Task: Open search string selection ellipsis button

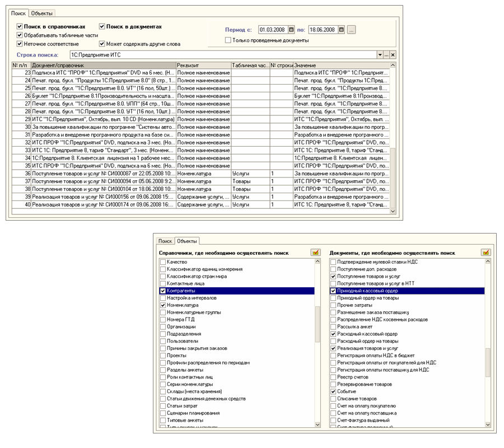Action: tap(386, 55)
